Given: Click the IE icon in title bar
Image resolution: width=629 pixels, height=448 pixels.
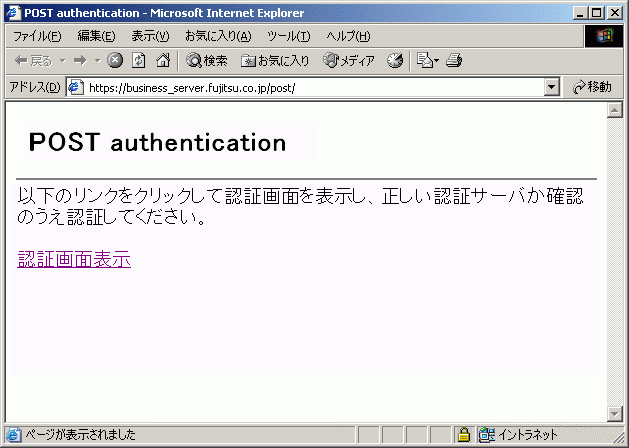Looking at the screenshot, I should pos(13,13).
